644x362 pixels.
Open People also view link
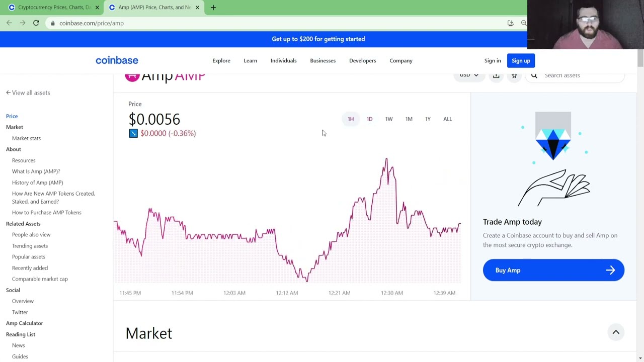click(31, 235)
